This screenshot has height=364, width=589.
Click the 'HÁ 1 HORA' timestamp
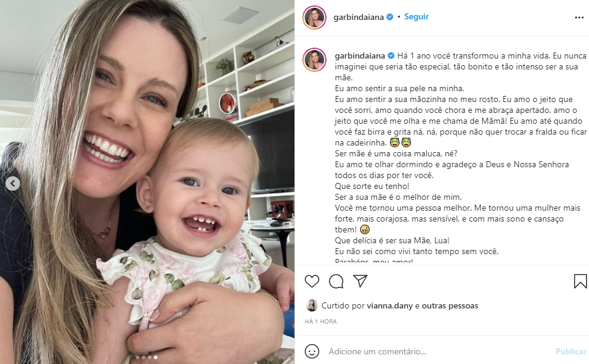(321, 322)
